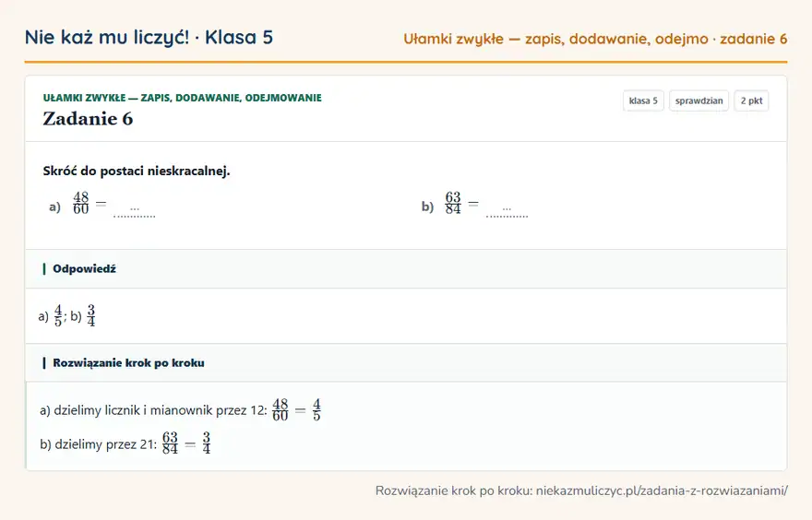Open the niekazmuliczyc.pl/zadania-z-rozwiazaniami/ link
The image size is (812, 520).
click(662, 491)
